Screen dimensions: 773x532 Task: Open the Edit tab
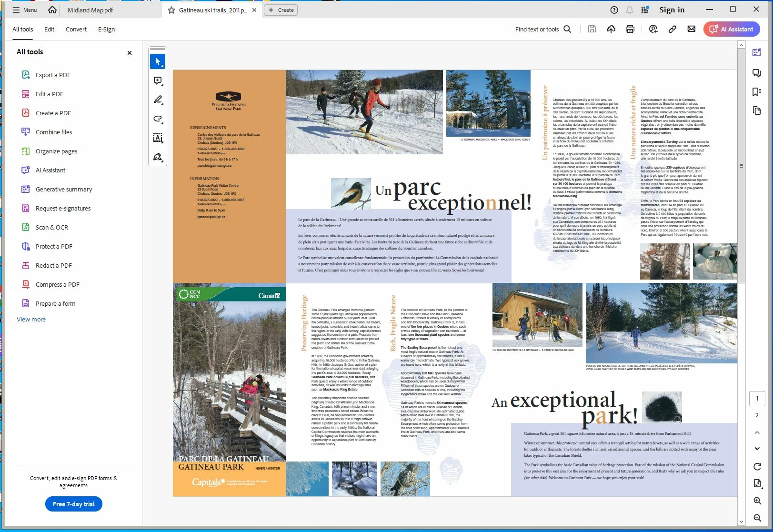(50, 29)
